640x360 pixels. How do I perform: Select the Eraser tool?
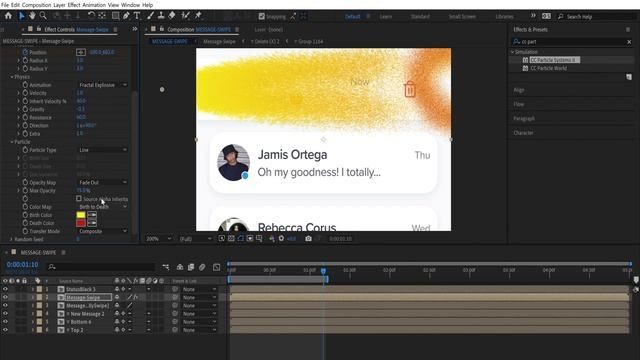pos(172,16)
